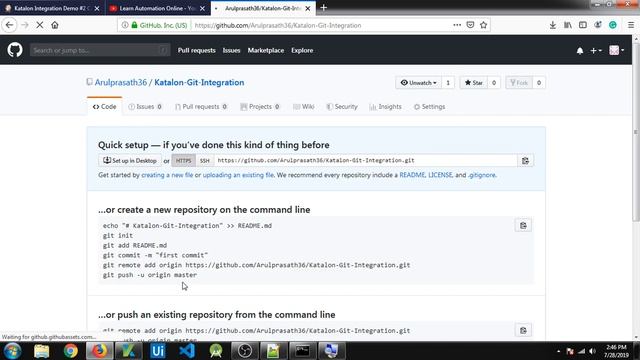Open the Pocket save icon
This screenshot has width=640, height=360.
click(470, 25)
